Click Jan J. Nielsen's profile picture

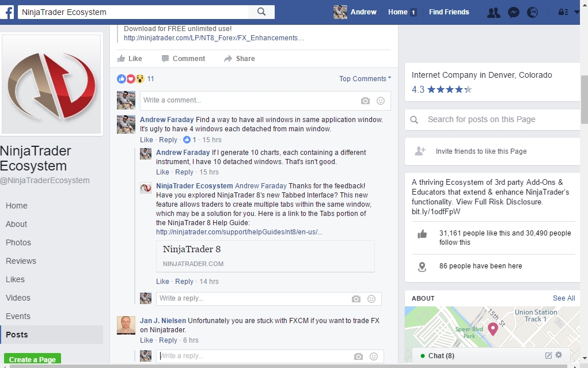click(126, 325)
